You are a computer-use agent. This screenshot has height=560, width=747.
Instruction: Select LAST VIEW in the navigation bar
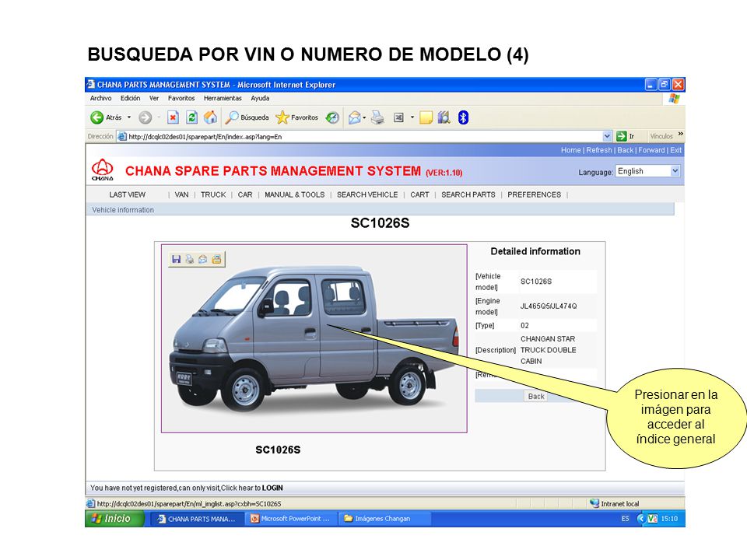click(x=127, y=194)
